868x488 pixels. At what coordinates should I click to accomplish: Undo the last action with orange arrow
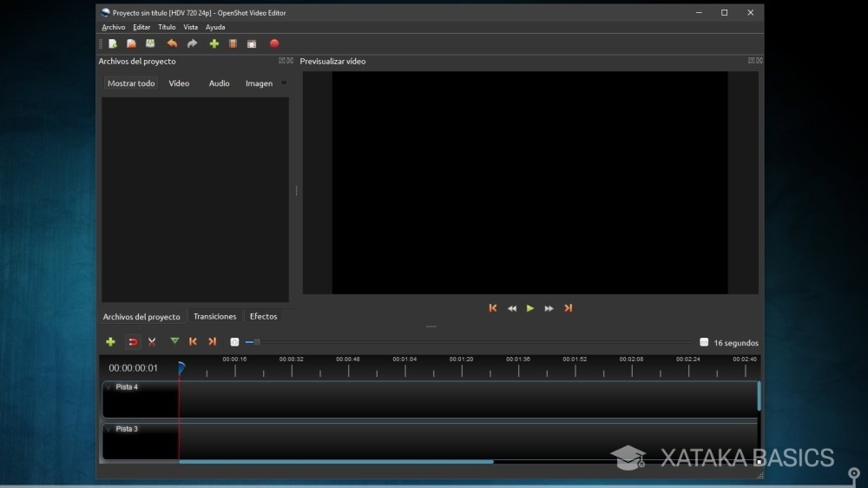172,43
